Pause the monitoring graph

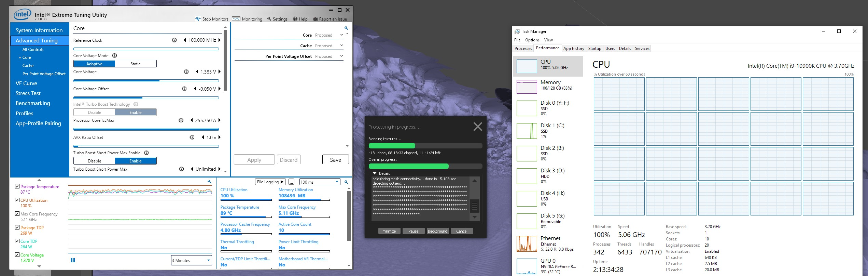73,260
